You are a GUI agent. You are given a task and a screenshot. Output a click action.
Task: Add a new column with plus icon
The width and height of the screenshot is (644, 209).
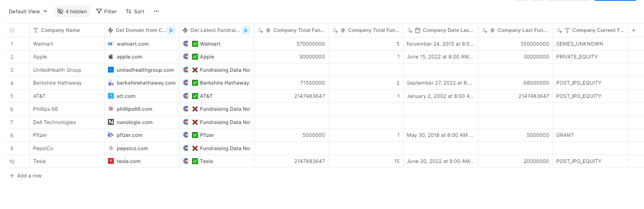point(633,30)
